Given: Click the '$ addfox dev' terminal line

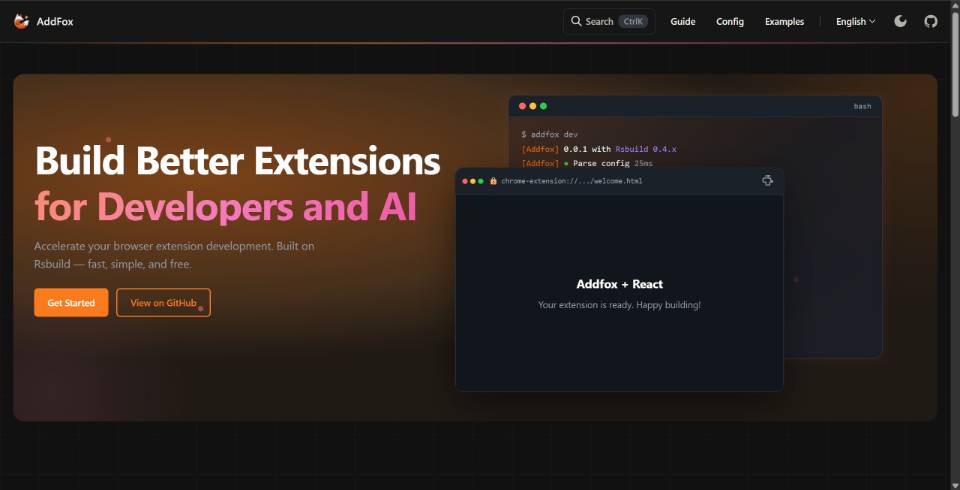Looking at the screenshot, I should pyautogui.click(x=550, y=134).
